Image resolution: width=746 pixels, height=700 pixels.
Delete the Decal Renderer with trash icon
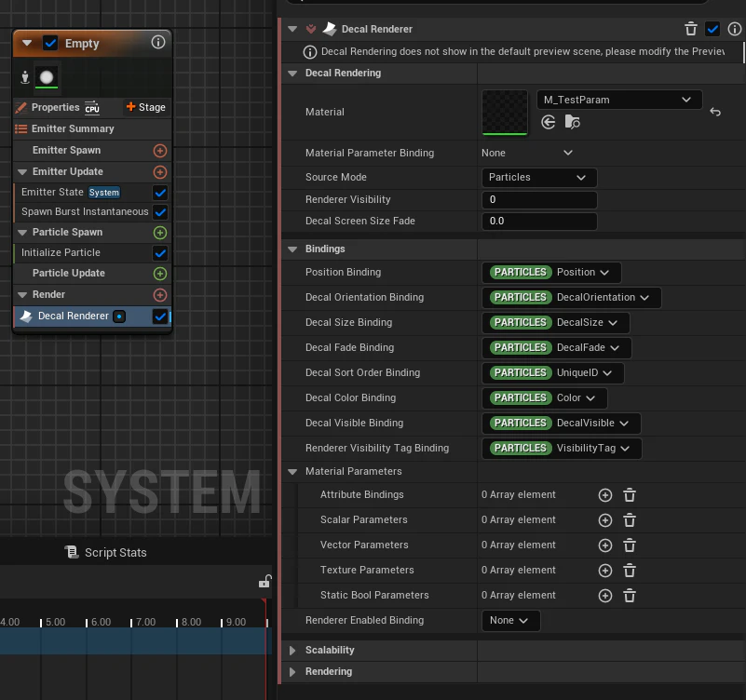coord(691,29)
